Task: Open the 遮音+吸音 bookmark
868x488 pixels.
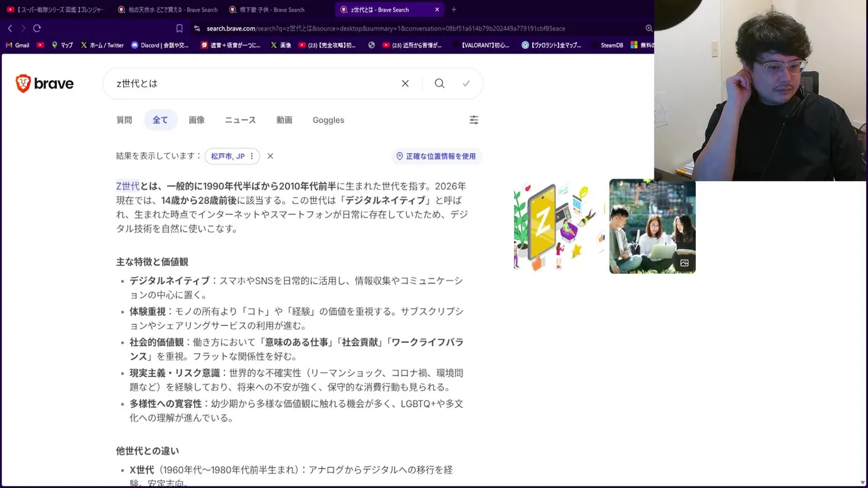Action: [231, 45]
